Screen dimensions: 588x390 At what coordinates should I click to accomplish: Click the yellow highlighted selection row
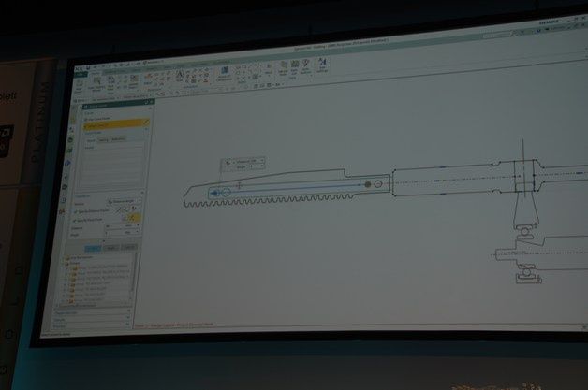[117, 124]
